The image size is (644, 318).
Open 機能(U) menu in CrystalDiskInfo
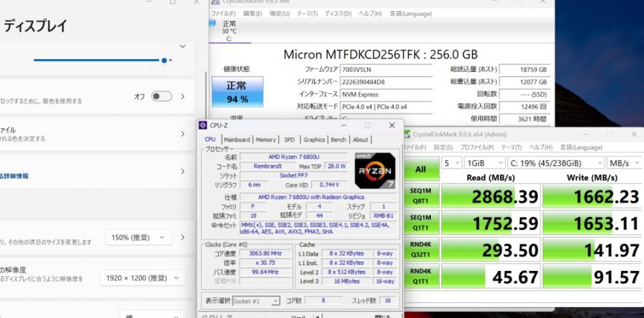(x=279, y=14)
